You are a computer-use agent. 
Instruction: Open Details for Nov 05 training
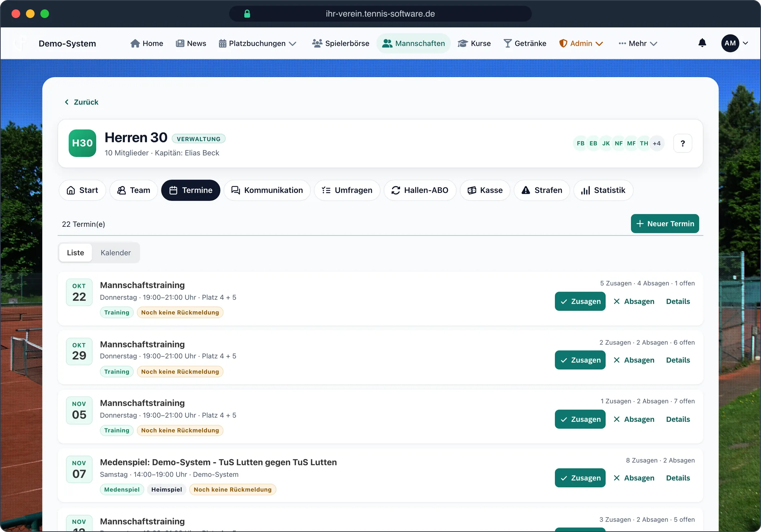[x=678, y=419]
